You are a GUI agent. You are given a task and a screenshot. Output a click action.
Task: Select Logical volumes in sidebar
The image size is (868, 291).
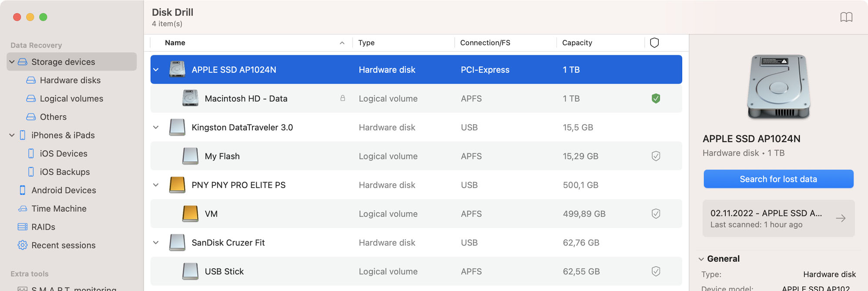pos(71,98)
